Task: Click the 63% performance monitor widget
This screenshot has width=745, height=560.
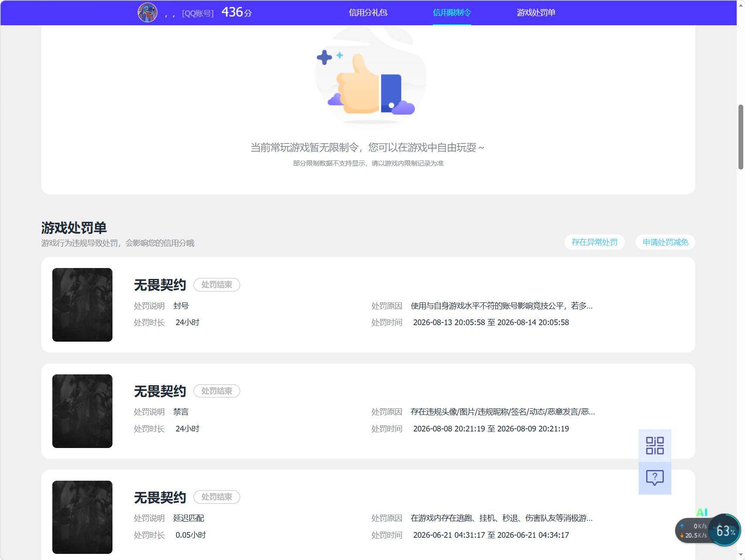Action: [x=725, y=530]
